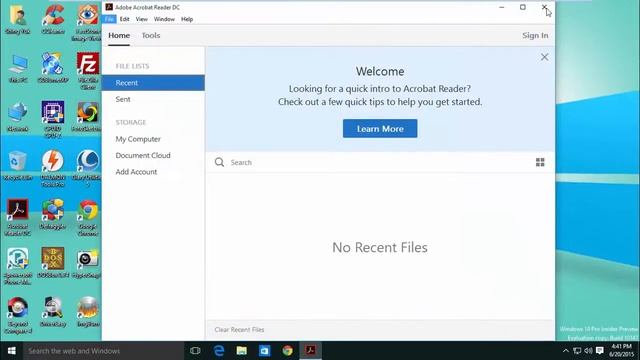Select the Google Chrome desktop shortcut

coord(87,217)
